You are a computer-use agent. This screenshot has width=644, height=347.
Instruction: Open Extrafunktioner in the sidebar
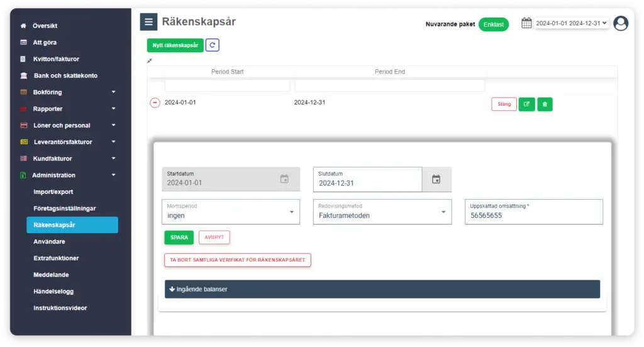pos(56,258)
